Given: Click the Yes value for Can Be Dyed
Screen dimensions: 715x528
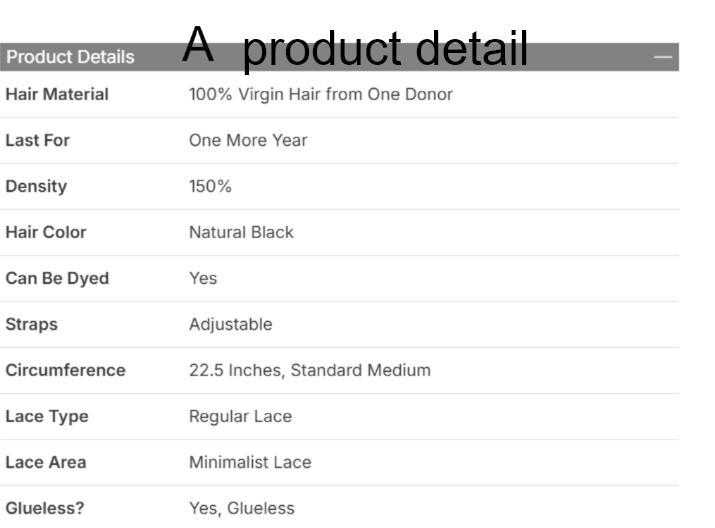Looking at the screenshot, I should 203,278.
